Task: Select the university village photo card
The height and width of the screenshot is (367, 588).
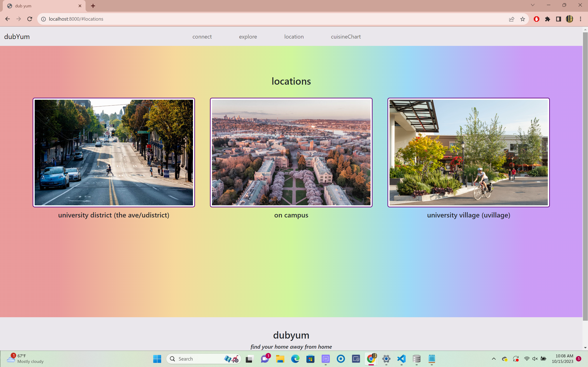Action: (468, 153)
